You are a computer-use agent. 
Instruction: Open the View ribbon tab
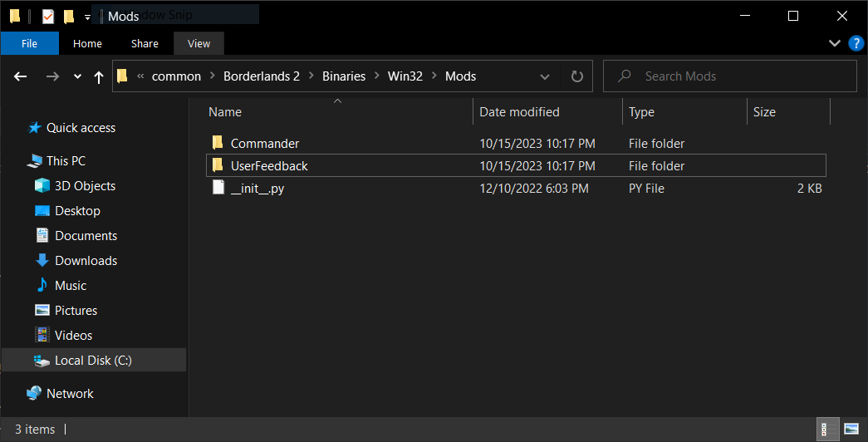(x=199, y=43)
